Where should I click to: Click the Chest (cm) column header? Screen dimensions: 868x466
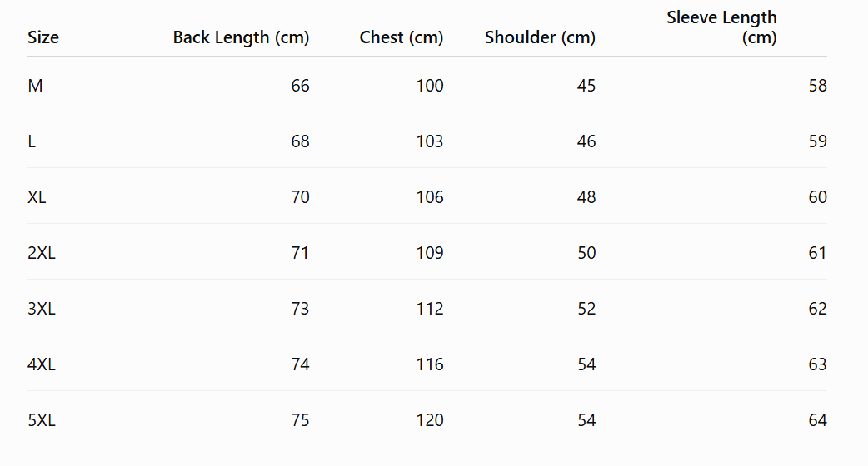[x=402, y=37]
